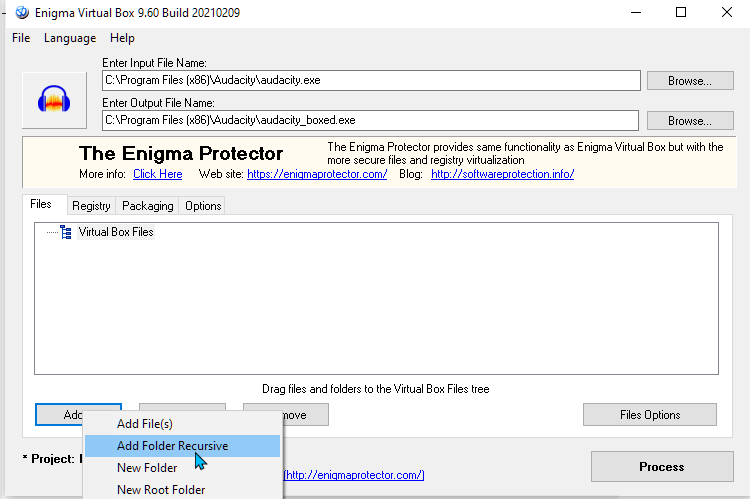The width and height of the screenshot is (750, 499).
Task: Switch to the Options tab
Action: 203,206
